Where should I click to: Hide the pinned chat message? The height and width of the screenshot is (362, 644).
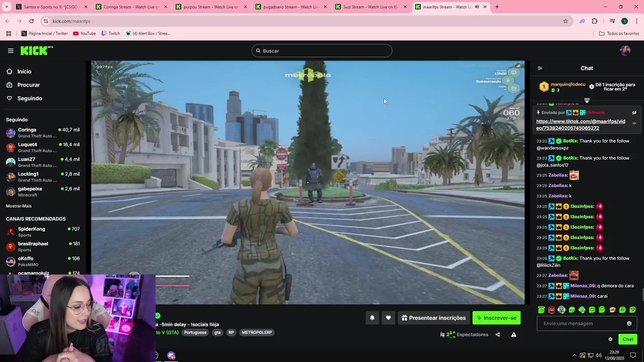coord(634,113)
